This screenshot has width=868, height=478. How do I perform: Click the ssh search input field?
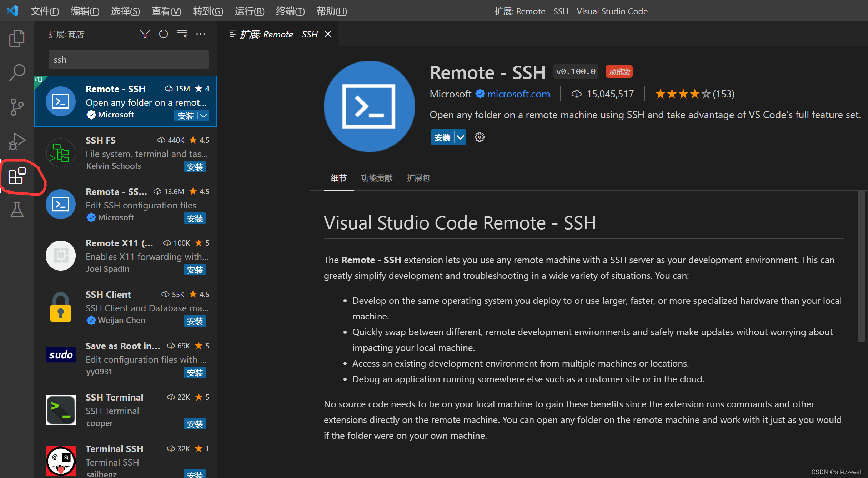point(128,59)
